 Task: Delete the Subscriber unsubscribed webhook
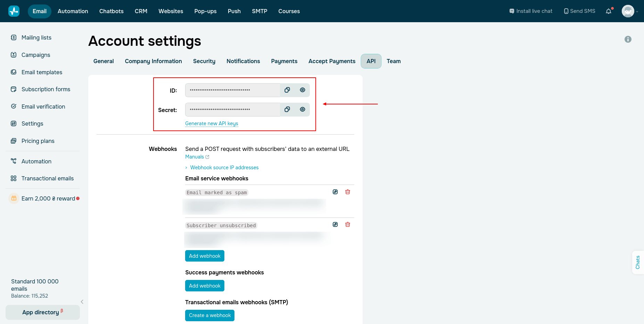(x=348, y=224)
